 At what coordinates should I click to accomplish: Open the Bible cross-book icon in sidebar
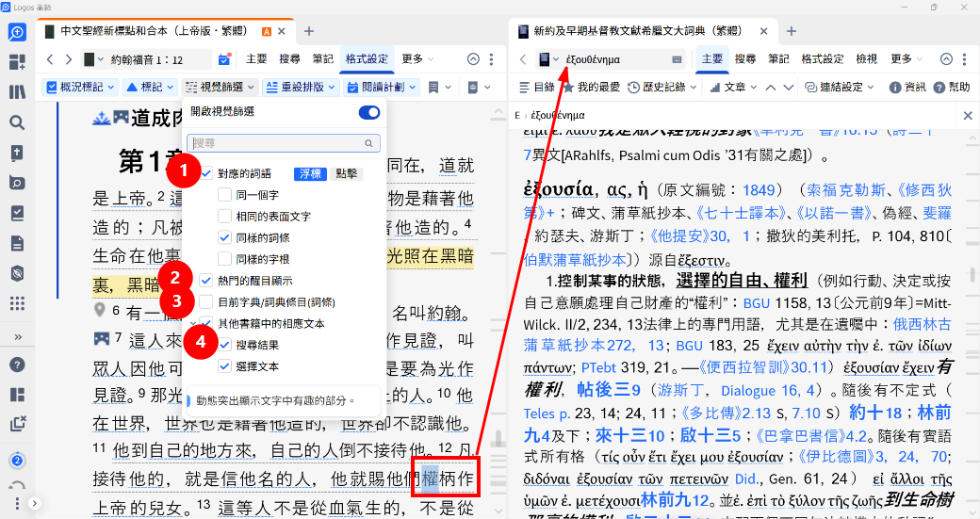(x=17, y=153)
